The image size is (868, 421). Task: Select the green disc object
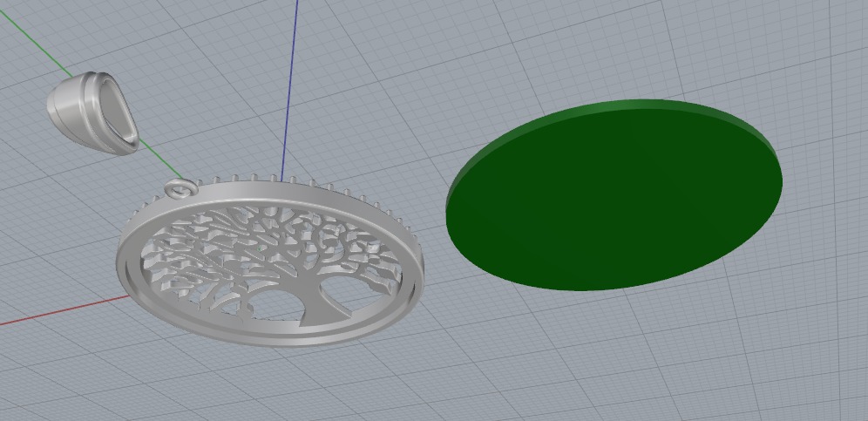(x=614, y=195)
